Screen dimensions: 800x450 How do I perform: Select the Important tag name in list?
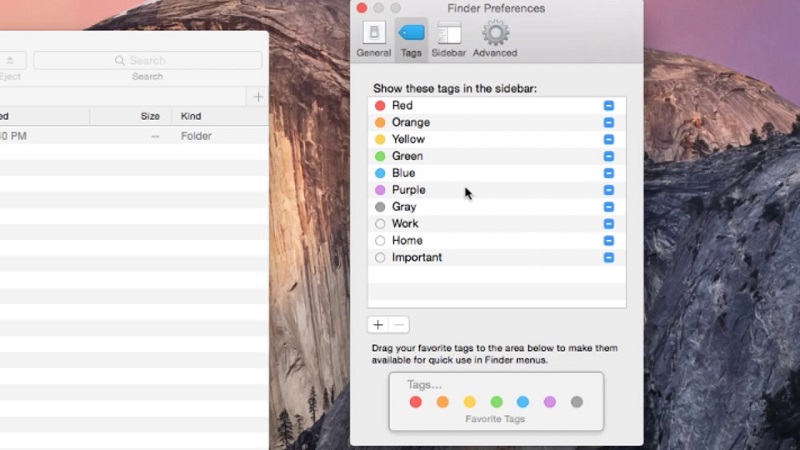click(x=417, y=257)
